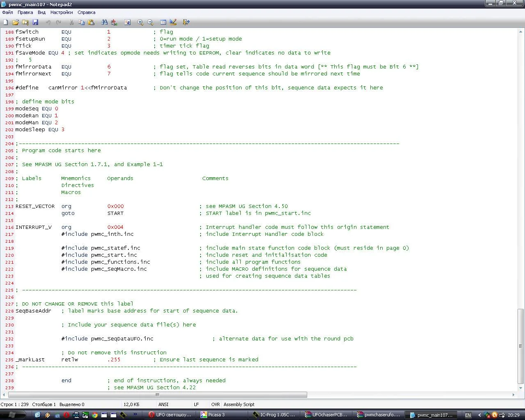525x420 pixels.
Task: Click the Zoom out magnifier icon
Action: pyautogui.click(x=150, y=22)
